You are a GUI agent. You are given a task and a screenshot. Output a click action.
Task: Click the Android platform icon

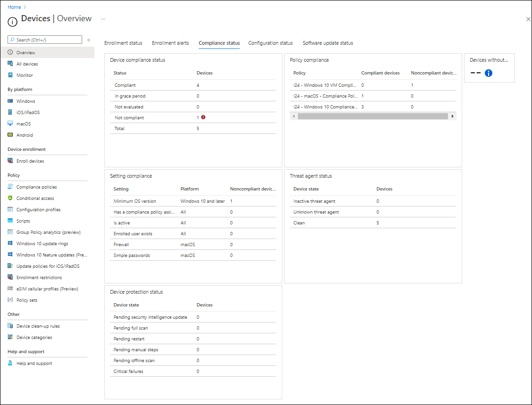10,135
